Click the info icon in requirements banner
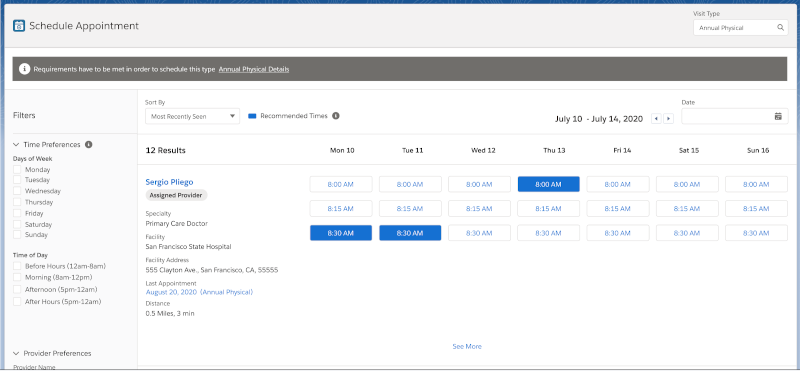This screenshot has height=371, width=800. tap(24, 69)
